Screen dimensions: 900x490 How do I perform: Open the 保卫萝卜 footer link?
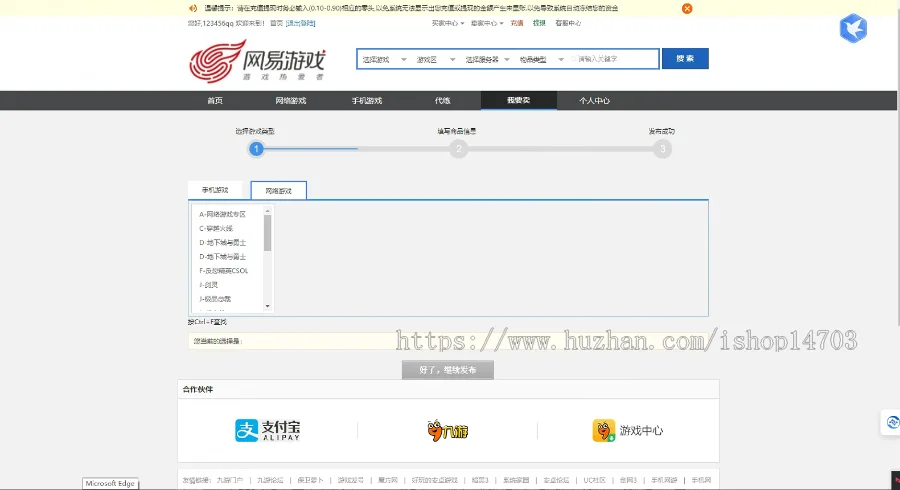click(x=311, y=480)
